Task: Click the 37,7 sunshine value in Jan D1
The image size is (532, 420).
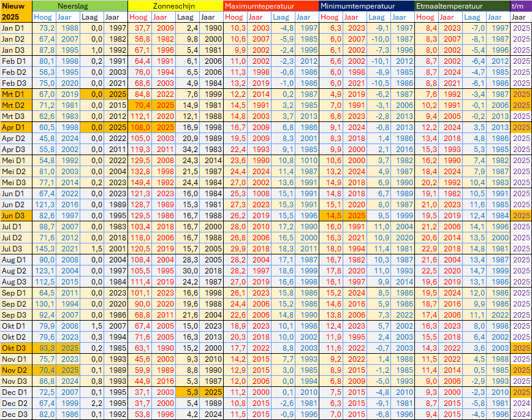Action: pos(140,28)
